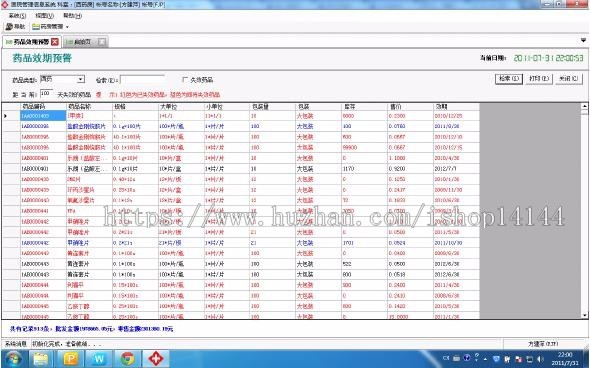The image size is (590, 368).
Task: Click the red-cross hospital app taskbar icon
Action: point(156,359)
